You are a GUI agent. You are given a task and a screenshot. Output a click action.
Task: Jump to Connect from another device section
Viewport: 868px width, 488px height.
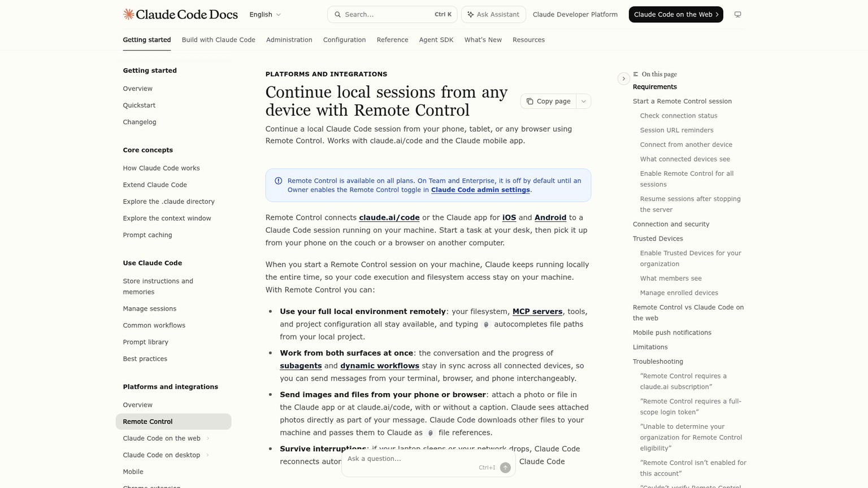tap(686, 145)
